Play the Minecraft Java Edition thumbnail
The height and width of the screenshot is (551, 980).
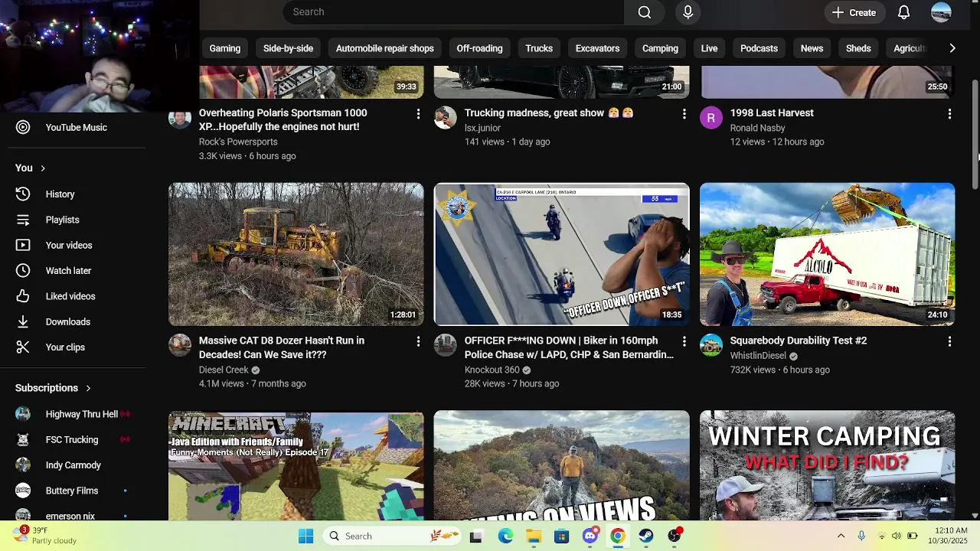(x=296, y=465)
